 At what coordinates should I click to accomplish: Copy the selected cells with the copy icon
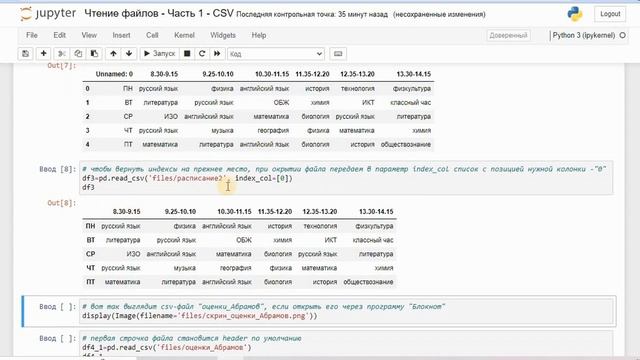[x=78, y=54]
